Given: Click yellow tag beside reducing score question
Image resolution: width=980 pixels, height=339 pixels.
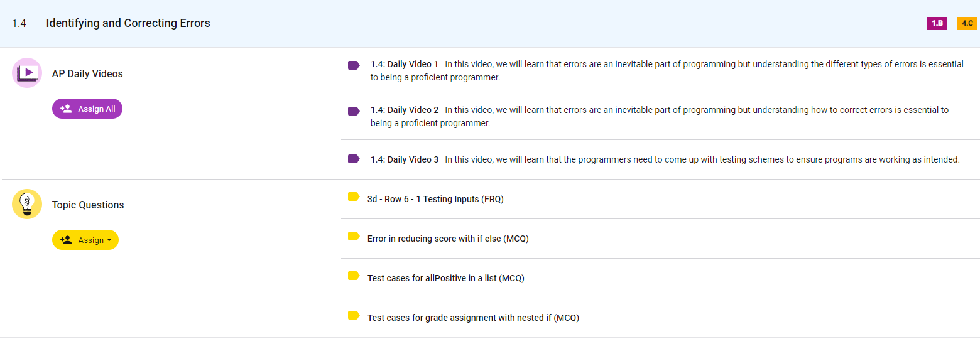Looking at the screenshot, I should 354,237.
